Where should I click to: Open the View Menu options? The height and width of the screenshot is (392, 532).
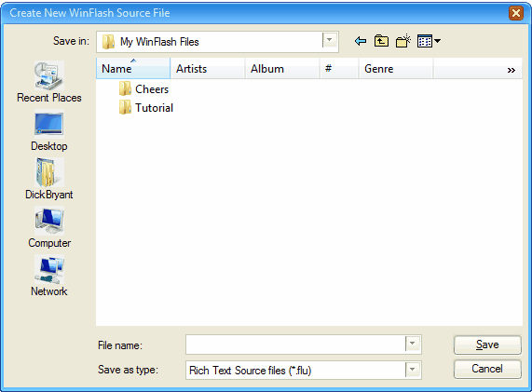(x=429, y=41)
